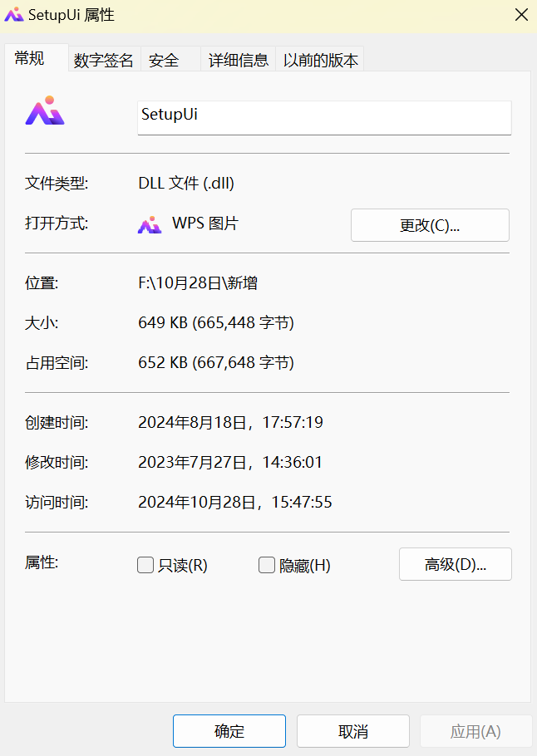Click the DLL 文件 (.dll) type text
537x756 pixels.
[x=186, y=184]
